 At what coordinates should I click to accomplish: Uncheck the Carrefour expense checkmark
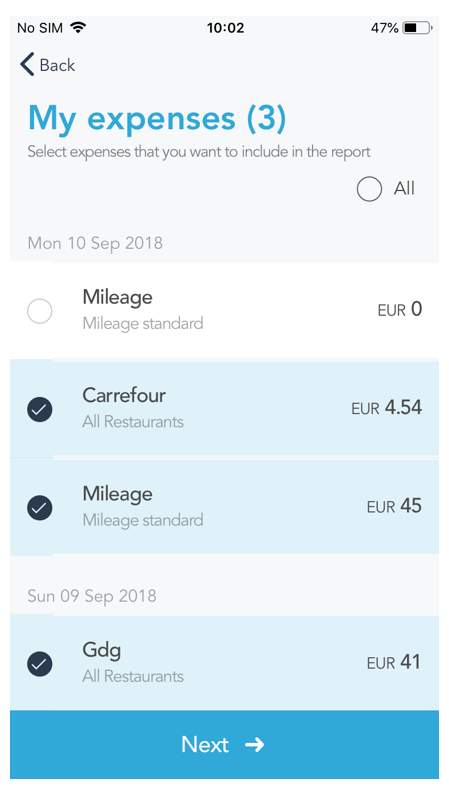pyautogui.click(x=40, y=409)
